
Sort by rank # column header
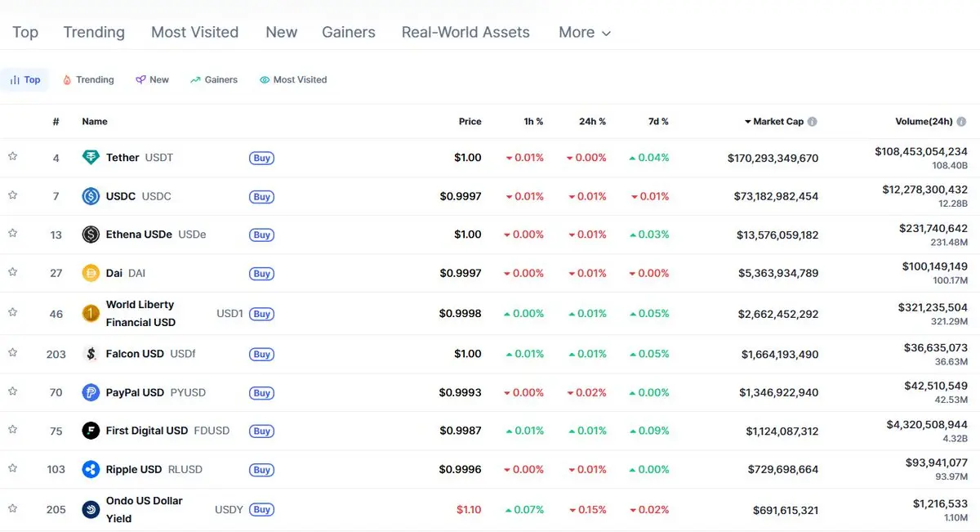[x=56, y=122]
